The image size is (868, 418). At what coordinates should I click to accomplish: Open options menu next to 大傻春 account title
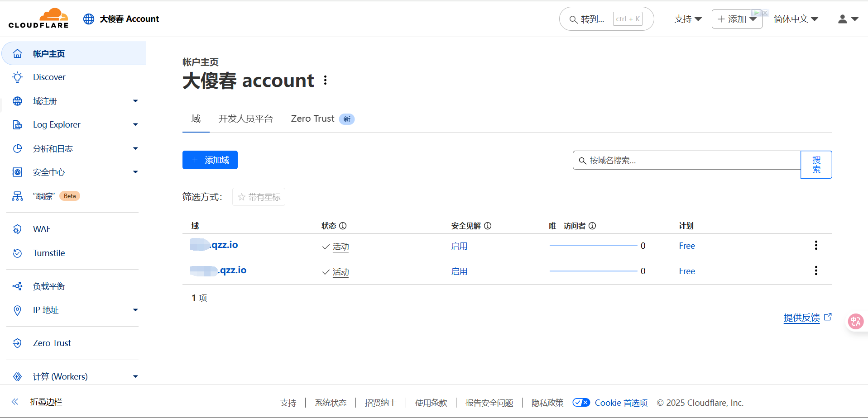click(325, 80)
